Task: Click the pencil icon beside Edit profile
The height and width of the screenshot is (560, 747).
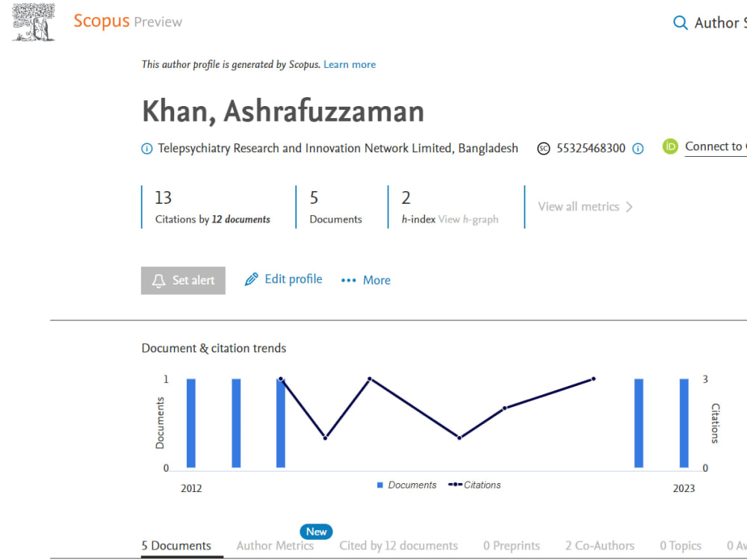Action: click(251, 279)
